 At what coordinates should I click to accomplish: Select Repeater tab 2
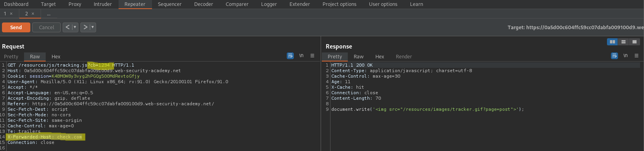click(x=26, y=14)
